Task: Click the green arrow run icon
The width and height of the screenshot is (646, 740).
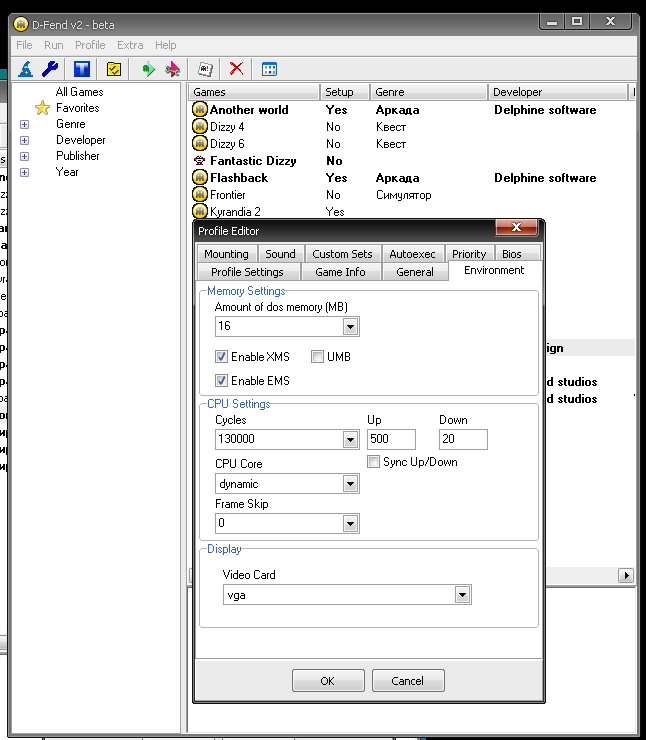Action: click(x=149, y=69)
